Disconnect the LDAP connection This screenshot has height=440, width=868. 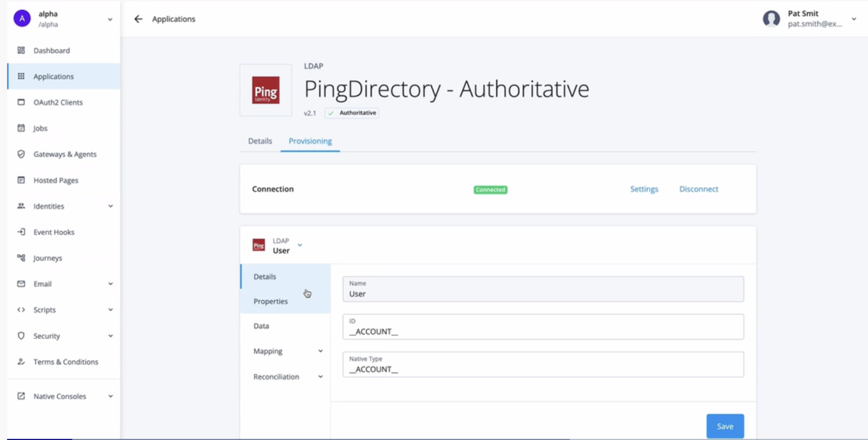click(x=698, y=189)
